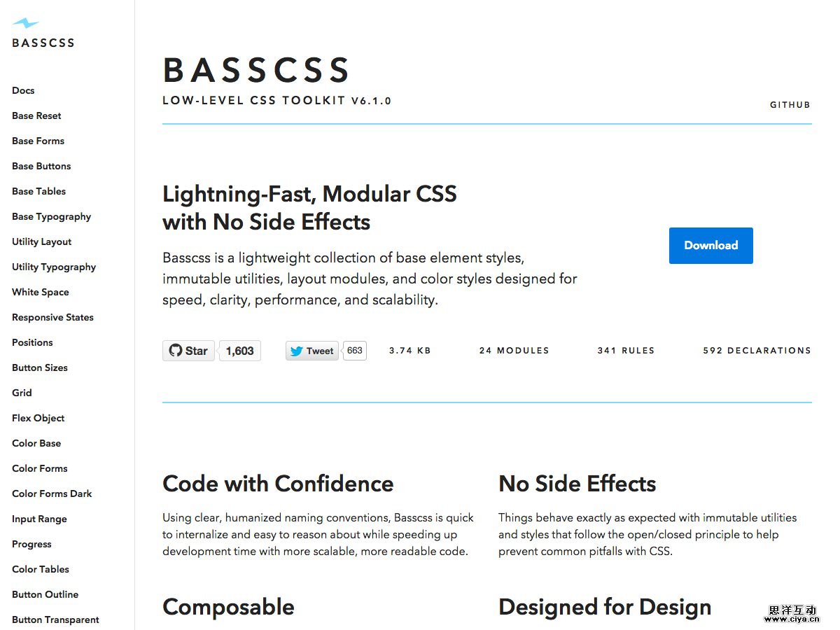Click the Basscss lightning bolt logo
This screenshot has height=630, width=840.
25,23
